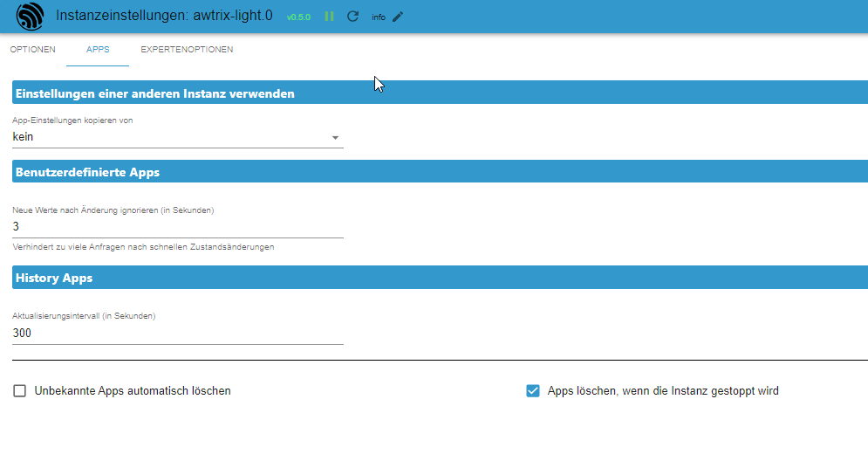Image resolution: width=868 pixels, height=468 pixels.
Task: Click the info log level label
Action: [379, 17]
